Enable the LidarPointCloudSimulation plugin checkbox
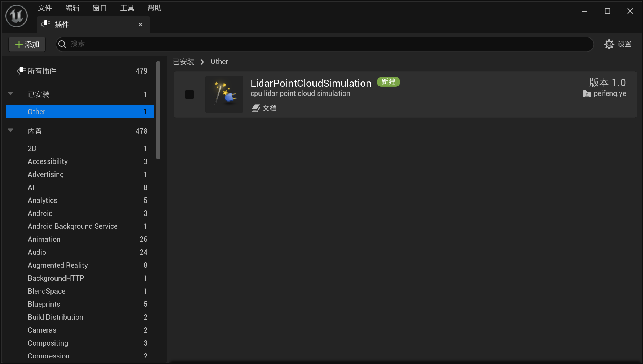643x364 pixels. (x=189, y=94)
